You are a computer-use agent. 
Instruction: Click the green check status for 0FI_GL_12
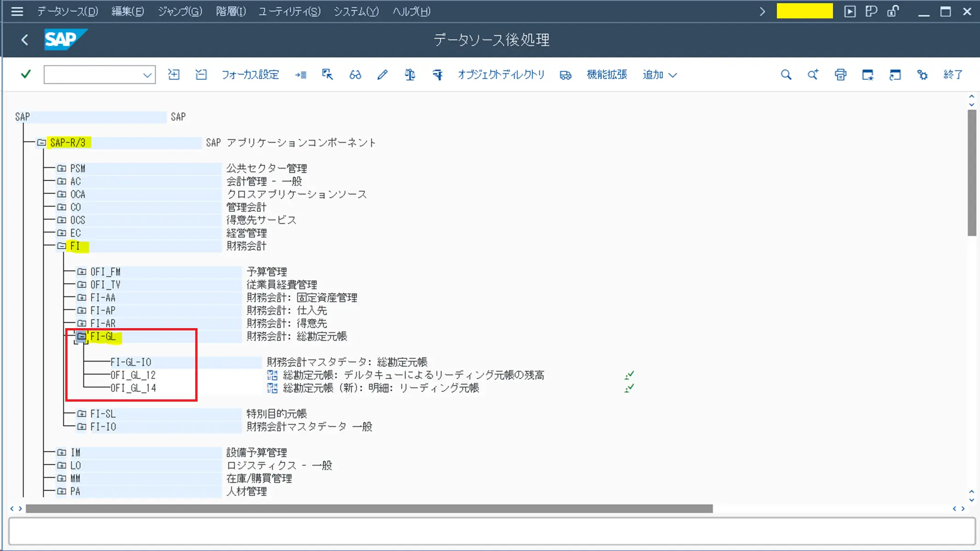[629, 375]
